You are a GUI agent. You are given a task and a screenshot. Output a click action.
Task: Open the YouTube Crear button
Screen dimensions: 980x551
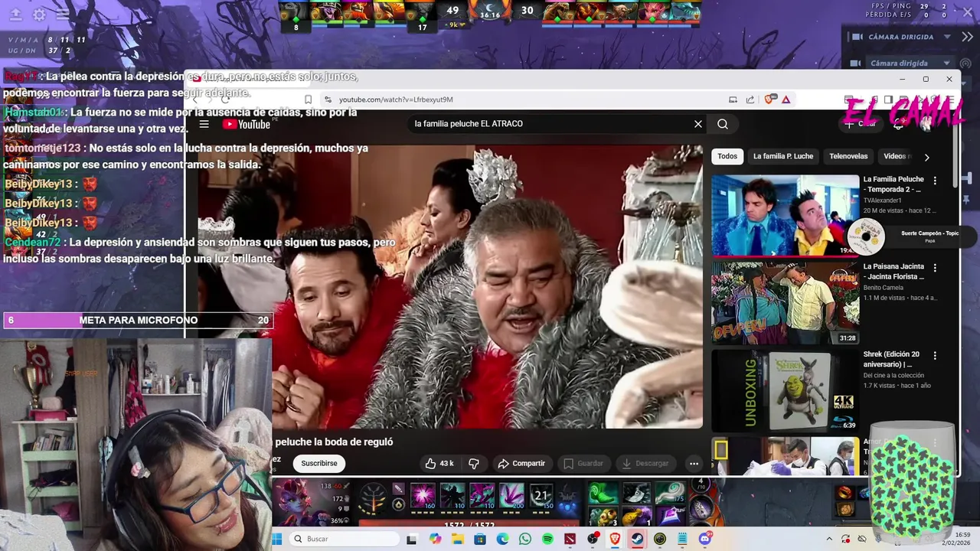point(859,124)
